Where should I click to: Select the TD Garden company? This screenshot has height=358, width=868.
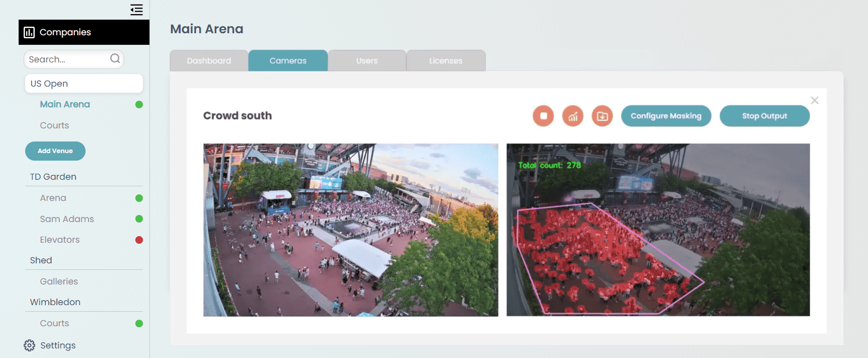click(53, 177)
